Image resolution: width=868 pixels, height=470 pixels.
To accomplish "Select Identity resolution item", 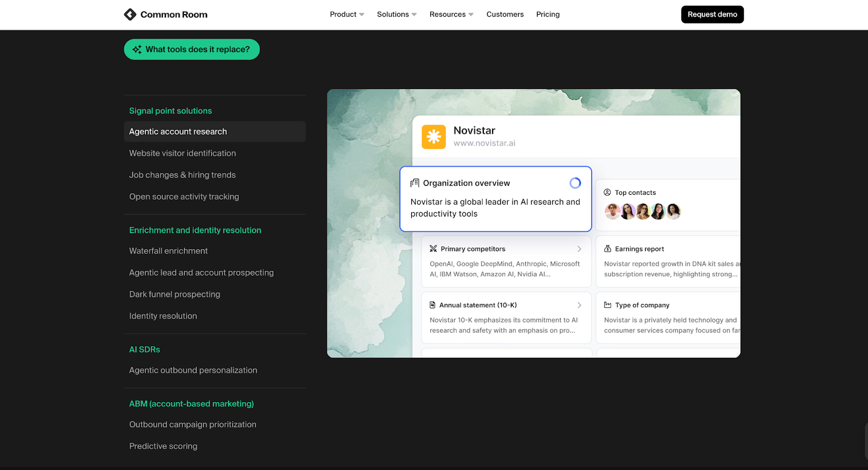I will click(163, 316).
